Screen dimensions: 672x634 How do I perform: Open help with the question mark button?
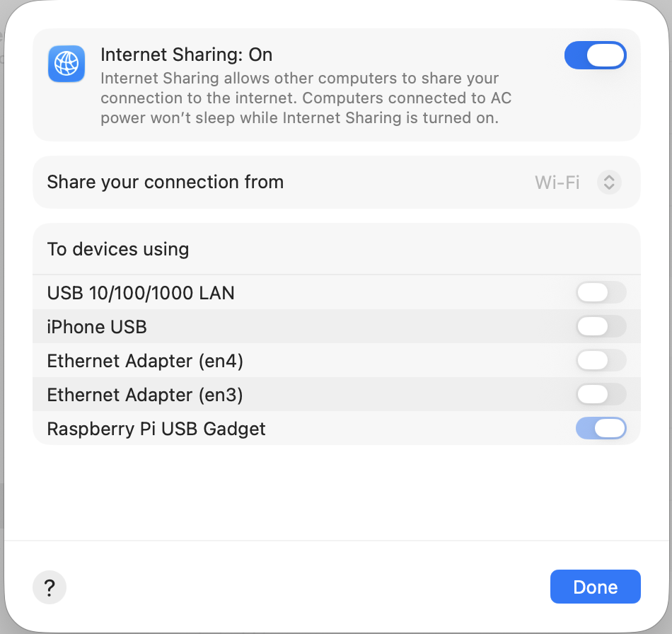(50, 587)
